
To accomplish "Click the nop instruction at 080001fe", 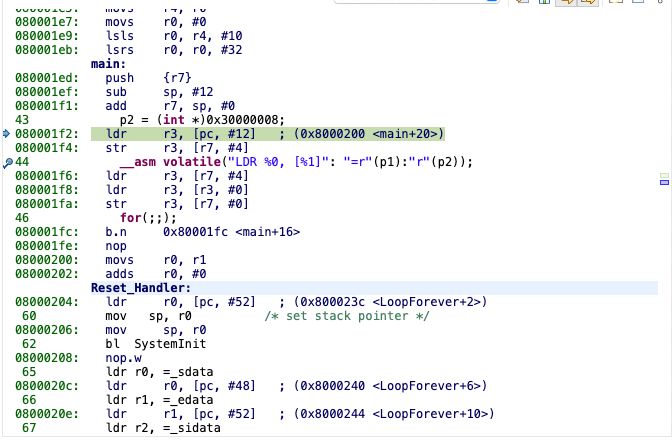I will click(116, 246).
